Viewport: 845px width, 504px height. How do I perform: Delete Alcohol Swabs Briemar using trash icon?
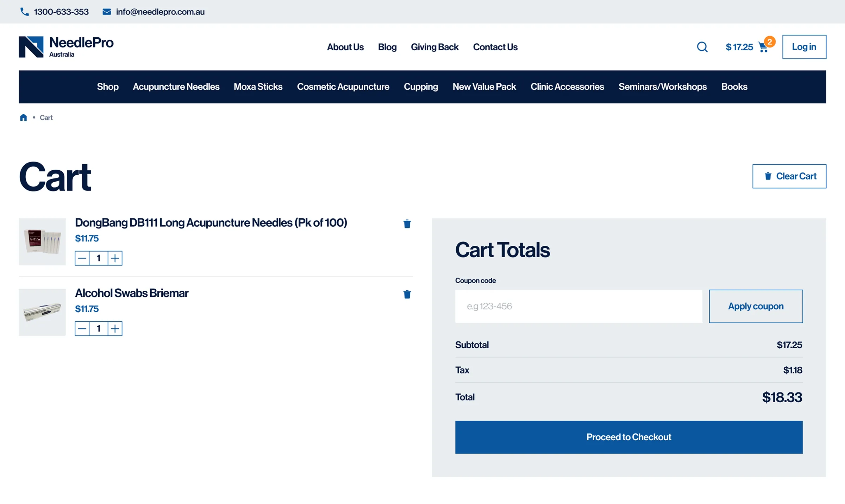[407, 294]
